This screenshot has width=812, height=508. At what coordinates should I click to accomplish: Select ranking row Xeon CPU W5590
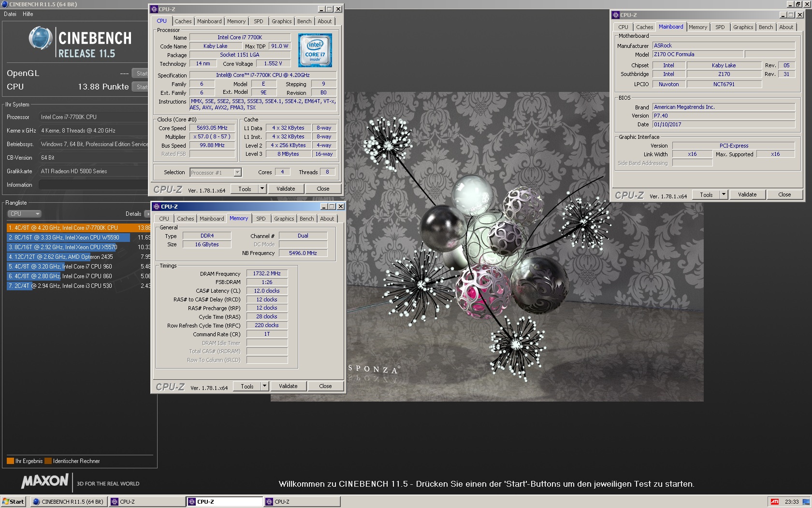click(x=79, y=237)
